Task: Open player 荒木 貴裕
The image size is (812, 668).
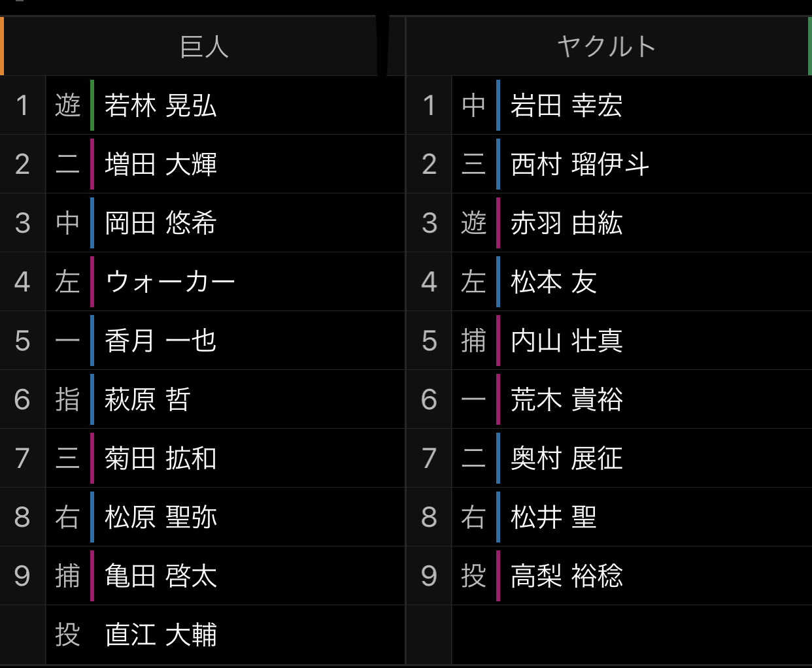Action: (567, 399)
